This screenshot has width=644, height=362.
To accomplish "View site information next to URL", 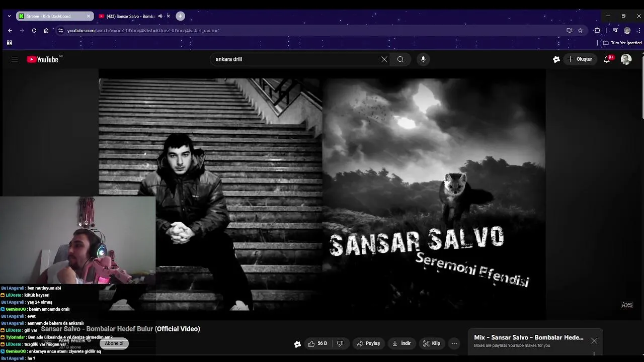I will coord(60,31).
